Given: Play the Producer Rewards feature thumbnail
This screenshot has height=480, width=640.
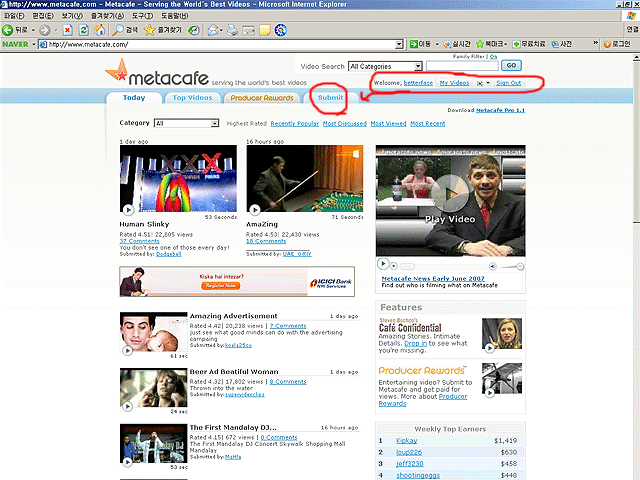Looking at the screenshot, I should coord(502,380).
